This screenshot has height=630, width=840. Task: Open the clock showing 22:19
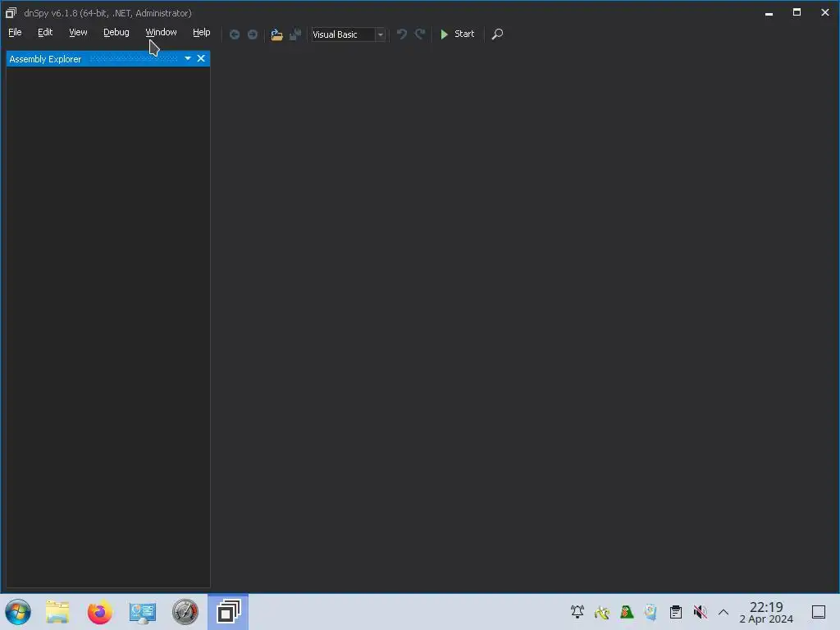click(766, 612)
